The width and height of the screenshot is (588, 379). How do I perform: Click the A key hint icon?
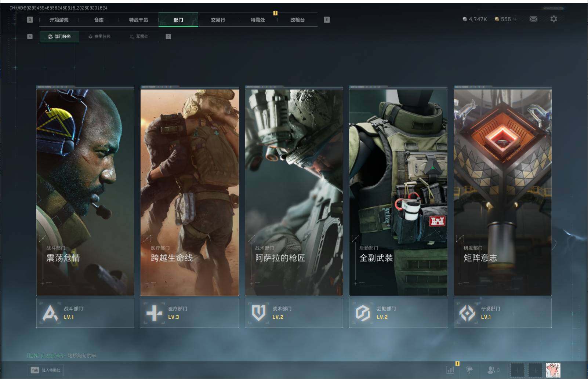pos(30,36)
